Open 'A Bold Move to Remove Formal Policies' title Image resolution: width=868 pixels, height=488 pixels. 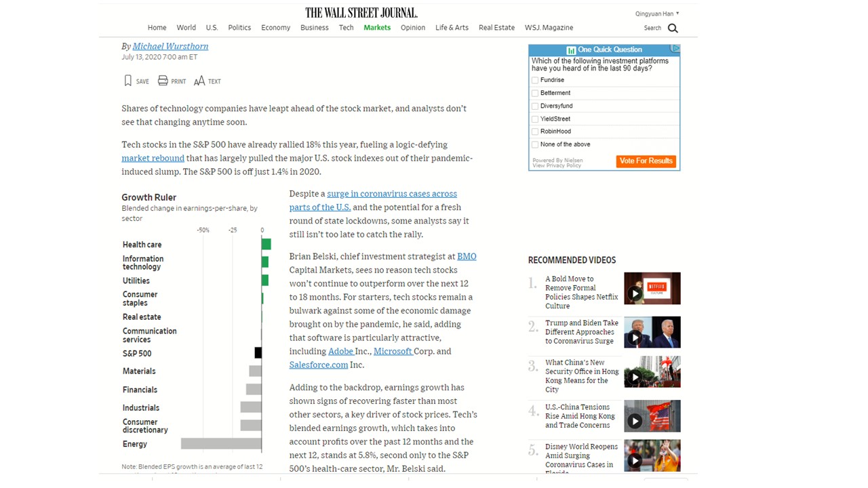[x=582, y=292]
